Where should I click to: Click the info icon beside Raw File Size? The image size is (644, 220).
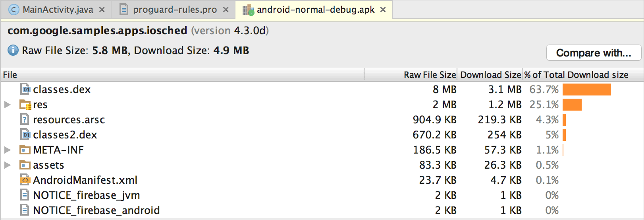coord(13,51)
